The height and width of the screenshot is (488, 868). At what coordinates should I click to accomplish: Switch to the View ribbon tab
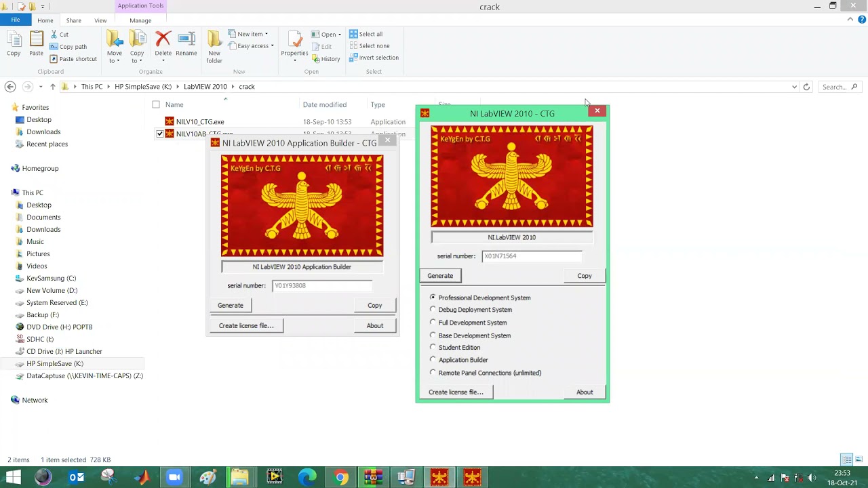pos(100,20)
